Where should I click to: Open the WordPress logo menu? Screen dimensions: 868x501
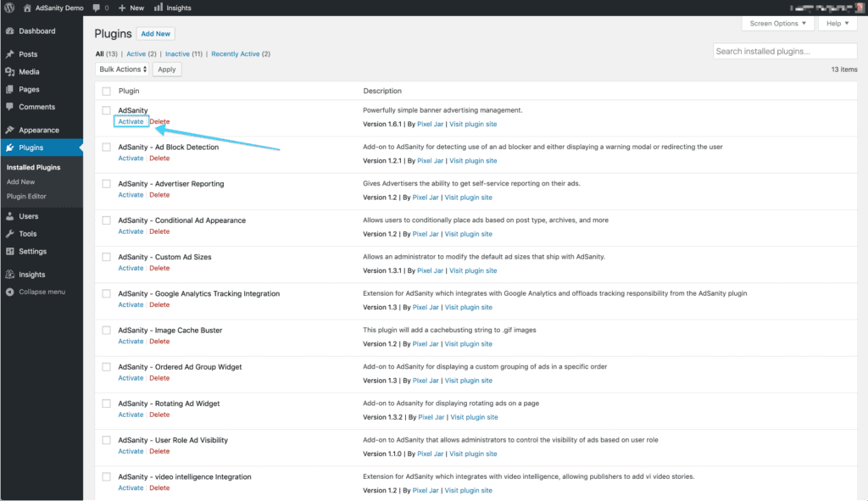click(x=8, y=8)
